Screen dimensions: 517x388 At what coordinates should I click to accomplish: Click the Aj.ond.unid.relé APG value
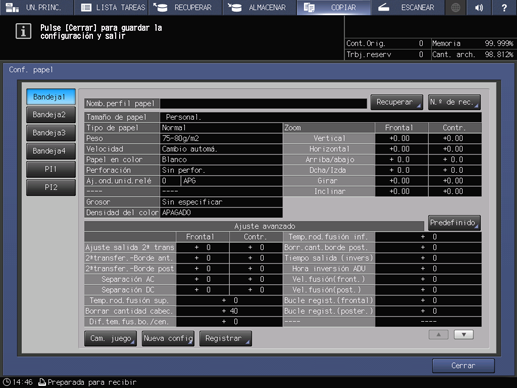tap(232, 181)
